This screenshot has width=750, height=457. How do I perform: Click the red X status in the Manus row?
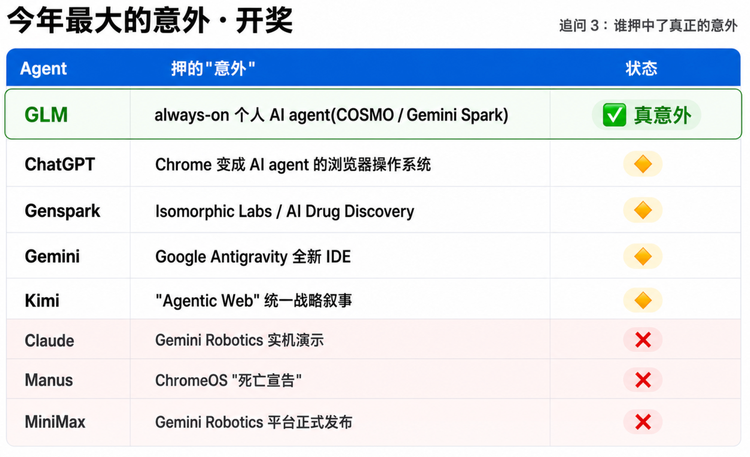point(643,380)
